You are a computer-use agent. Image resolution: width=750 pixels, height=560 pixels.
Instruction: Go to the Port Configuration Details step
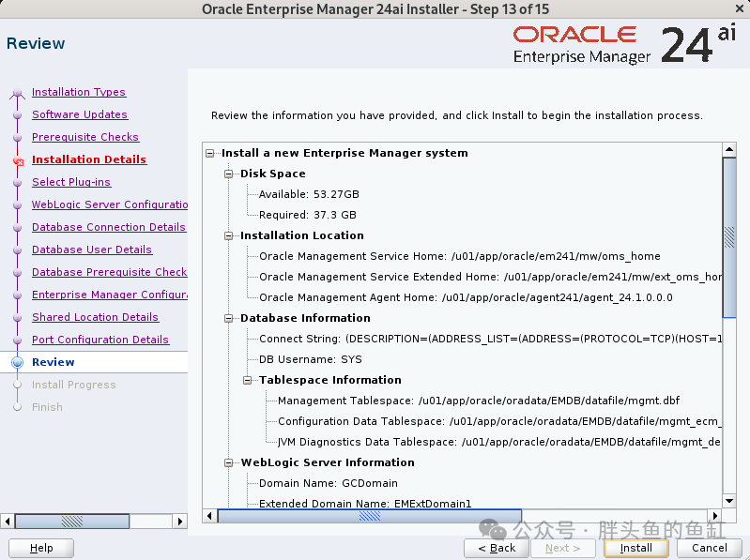[x=100, y=339]
